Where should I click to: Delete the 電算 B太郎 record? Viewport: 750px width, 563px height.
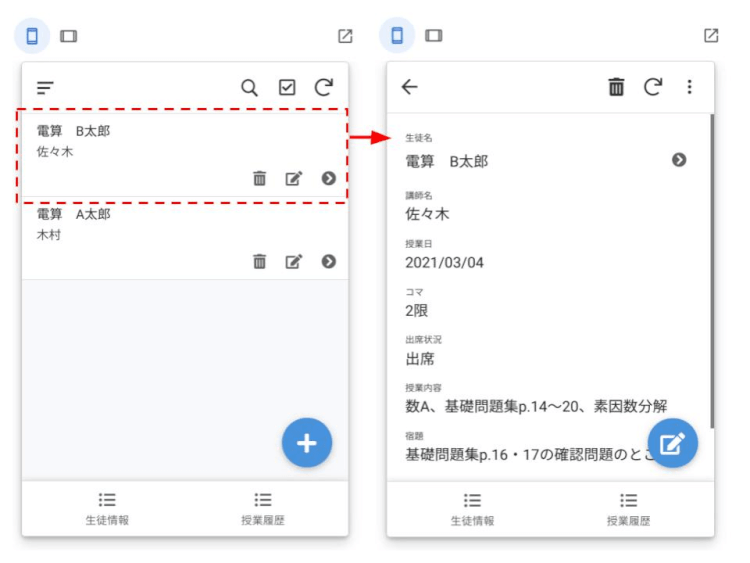(x=259, y=178)
